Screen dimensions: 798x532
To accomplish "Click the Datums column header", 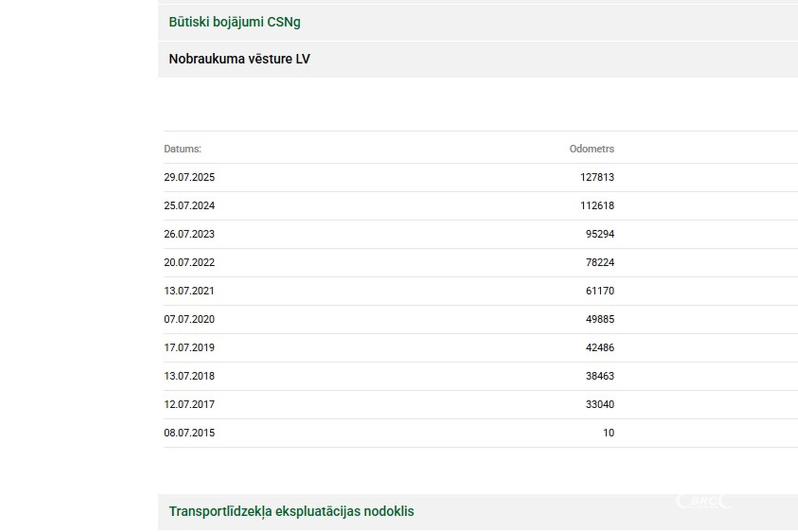I will [182, 149].
